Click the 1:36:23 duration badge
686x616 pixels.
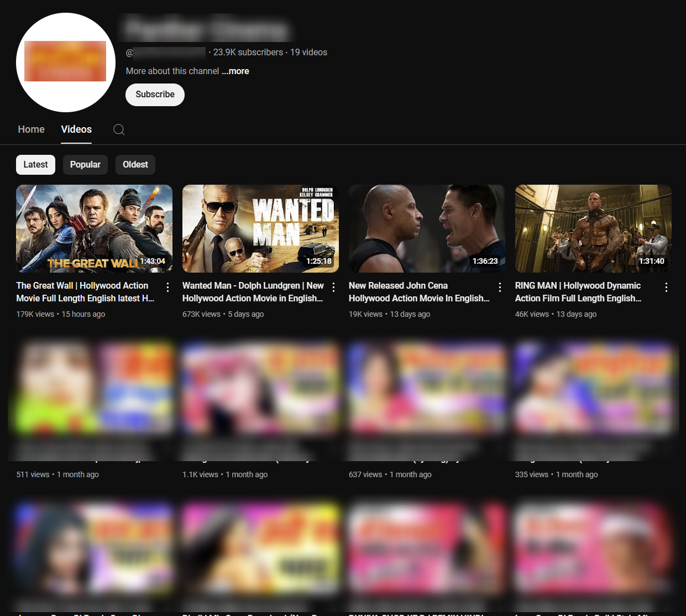point(485,261)
